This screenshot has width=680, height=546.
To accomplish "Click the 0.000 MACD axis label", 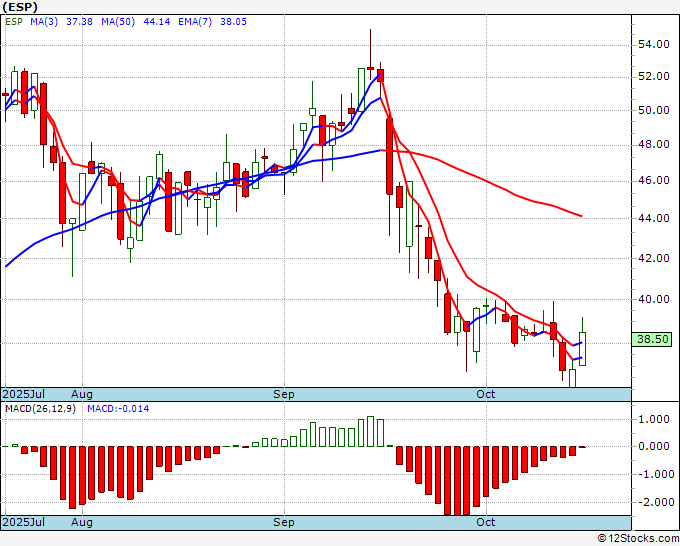I will pos(656,446).
